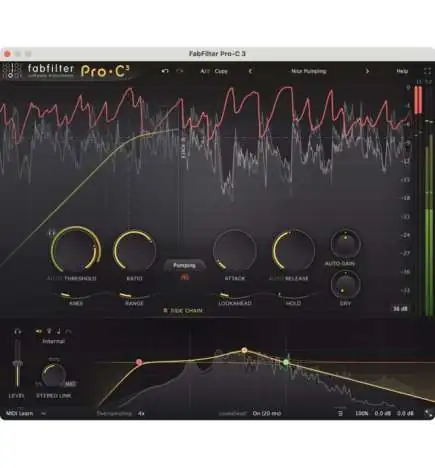Select the first side chain source icon
Image resolution: width=435 pixels, height=468 pixels.
[x=39, y=331]
